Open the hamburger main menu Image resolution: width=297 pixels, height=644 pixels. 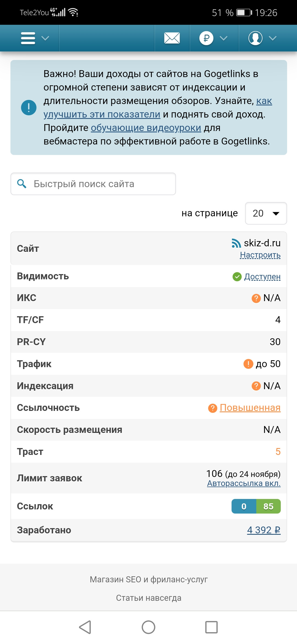28,38
